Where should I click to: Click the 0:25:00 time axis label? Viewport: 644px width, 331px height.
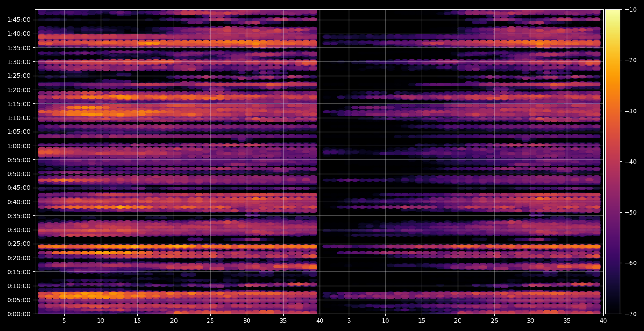pos(19,244)
